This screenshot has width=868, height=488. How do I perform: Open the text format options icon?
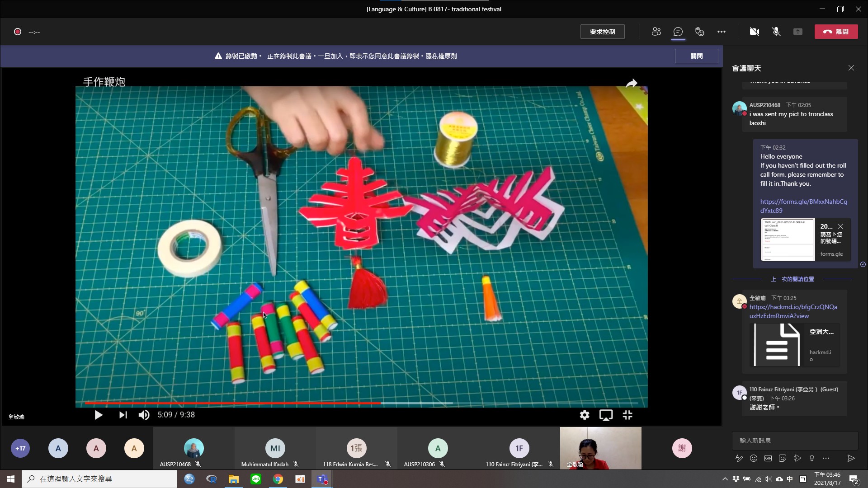pyautogui.click(x=739, y=458)
